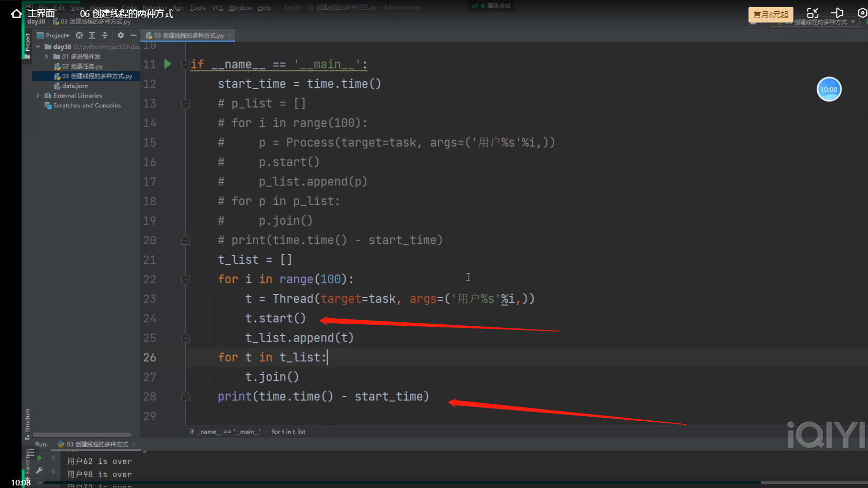
Task: Click the wrench settings icon in Run panel
Action: coord(39,471)
